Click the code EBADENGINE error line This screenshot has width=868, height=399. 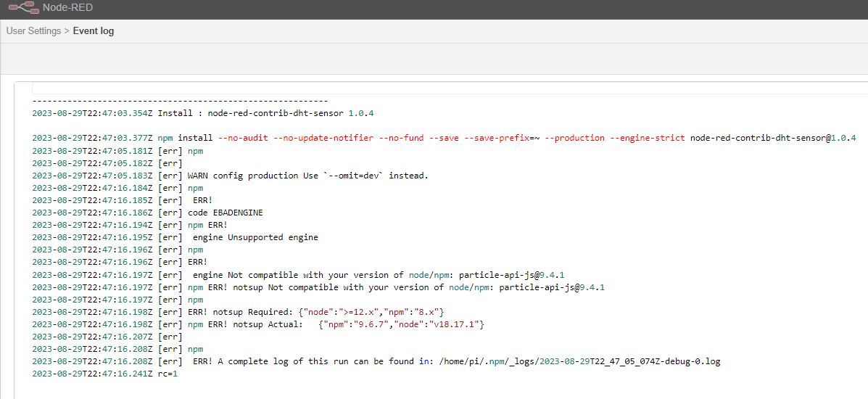click(x=225, y=213)
